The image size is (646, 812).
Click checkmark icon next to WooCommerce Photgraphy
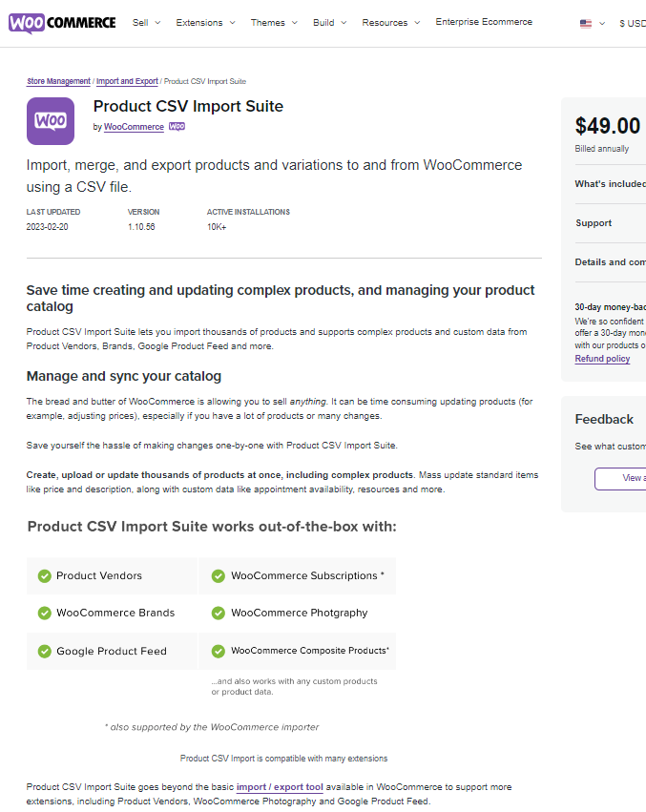(219, 614)
